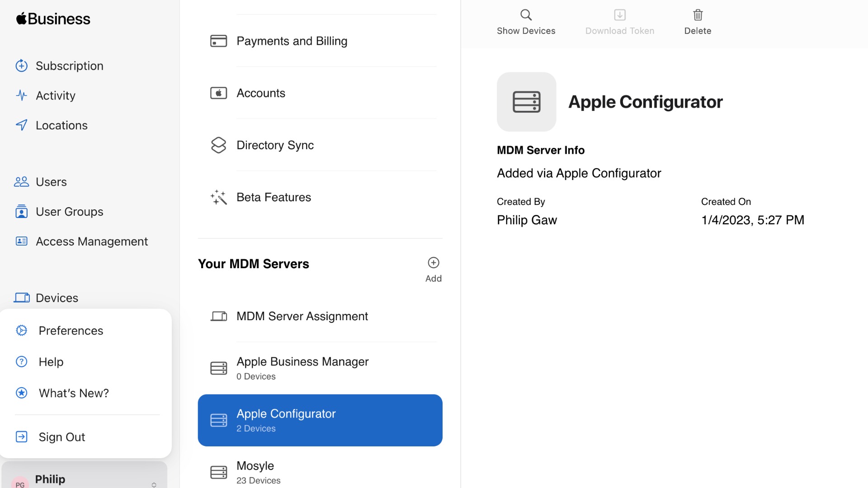Click the Accounts Apple icon
The height and width of the screenshot is (488, 868).
pos(218,93)
